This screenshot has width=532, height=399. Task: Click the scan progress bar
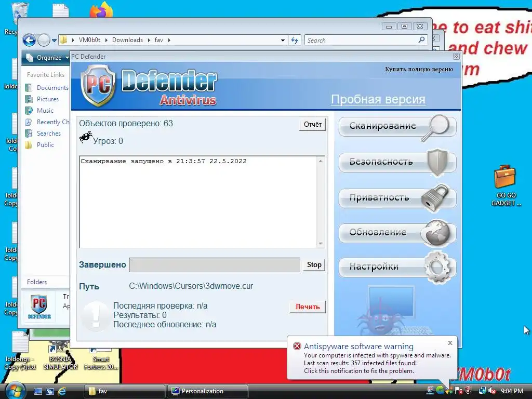pyautogui.click(x=215, y=264)
